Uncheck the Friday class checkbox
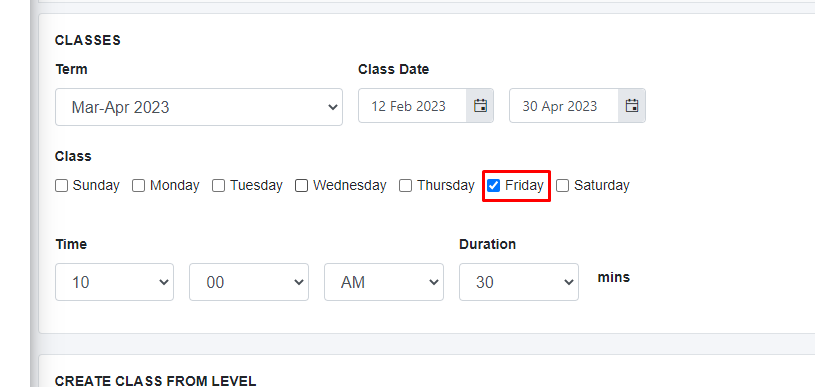The image size is (815, 387). coord(494,185)
